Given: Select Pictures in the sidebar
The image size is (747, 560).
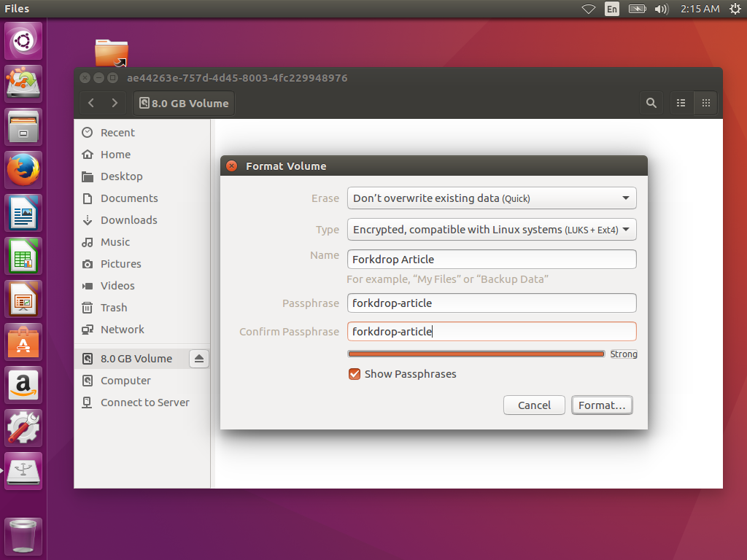Looking at the screenshot, I should (121, 263).
